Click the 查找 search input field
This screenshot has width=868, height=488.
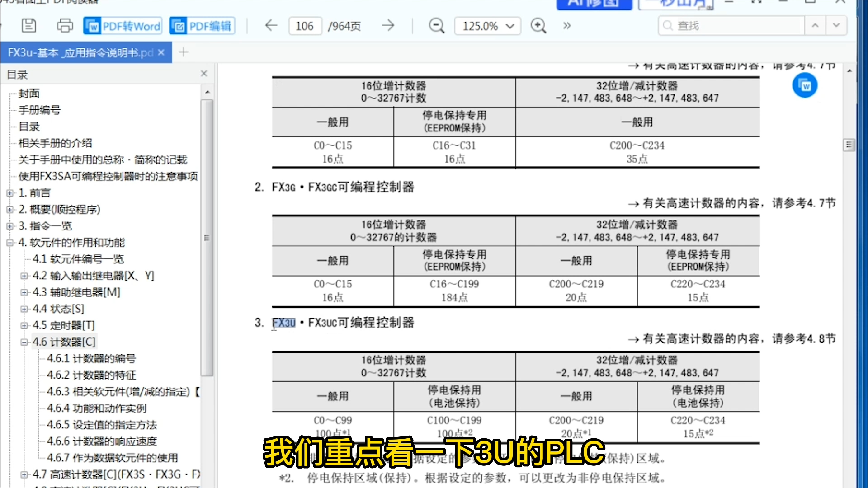731,26
